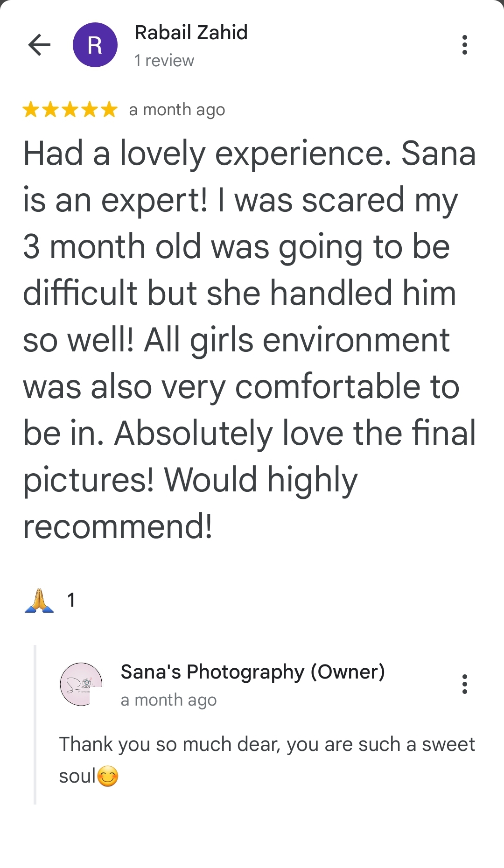
Task: Tap the "Thank you so much dear" reply
Action: click(266, 745)
